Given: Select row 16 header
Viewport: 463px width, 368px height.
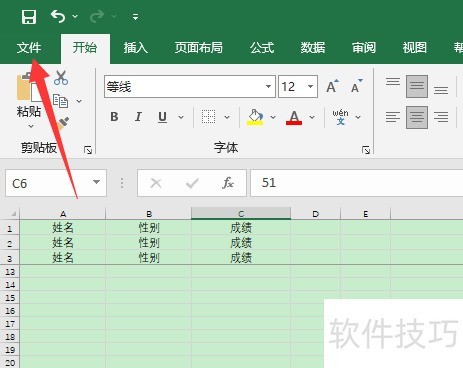Looking at the screenshot, I should tap(10, 311).
